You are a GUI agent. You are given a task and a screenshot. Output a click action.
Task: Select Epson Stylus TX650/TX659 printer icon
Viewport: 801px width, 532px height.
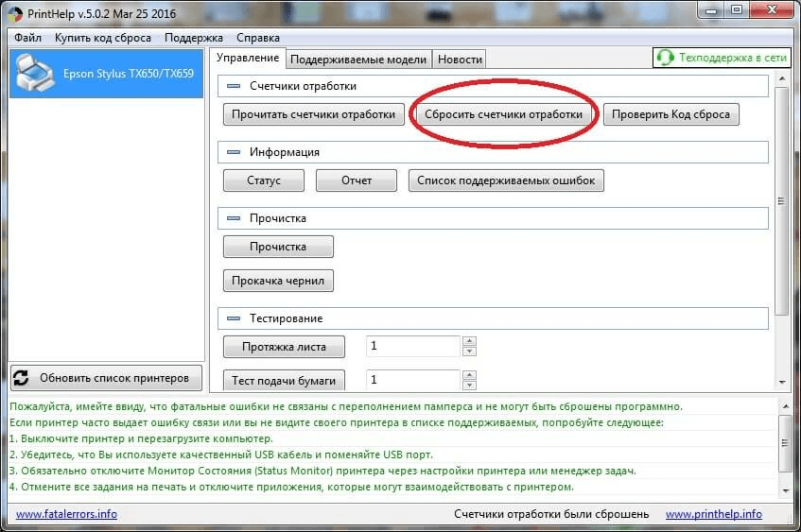click(x=34, y=74)
